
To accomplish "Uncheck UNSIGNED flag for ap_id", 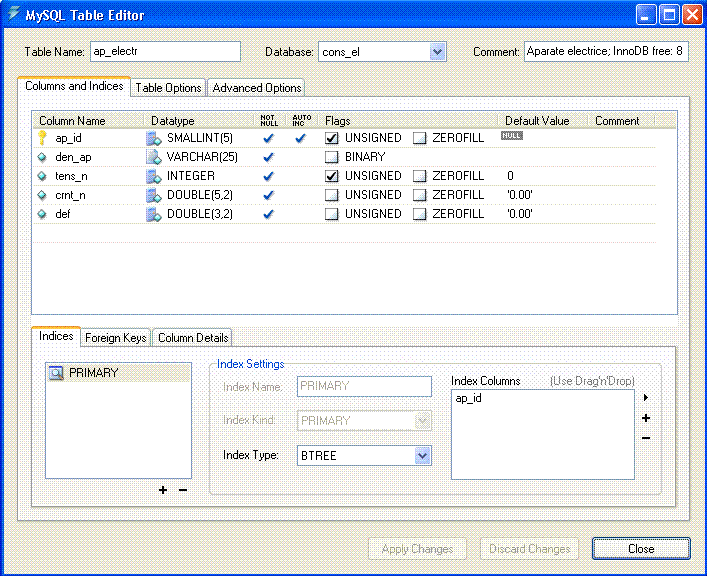I will point(332,138).
